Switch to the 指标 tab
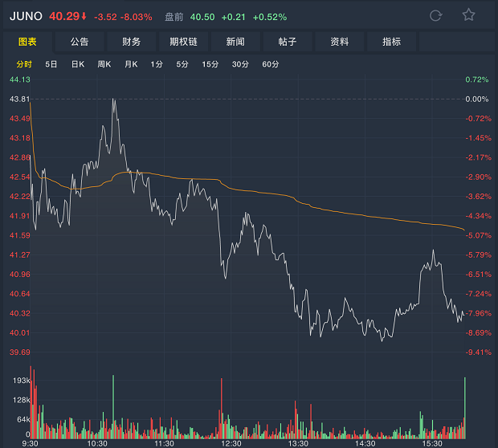The image size is (498, 448). tap(392, 43)
